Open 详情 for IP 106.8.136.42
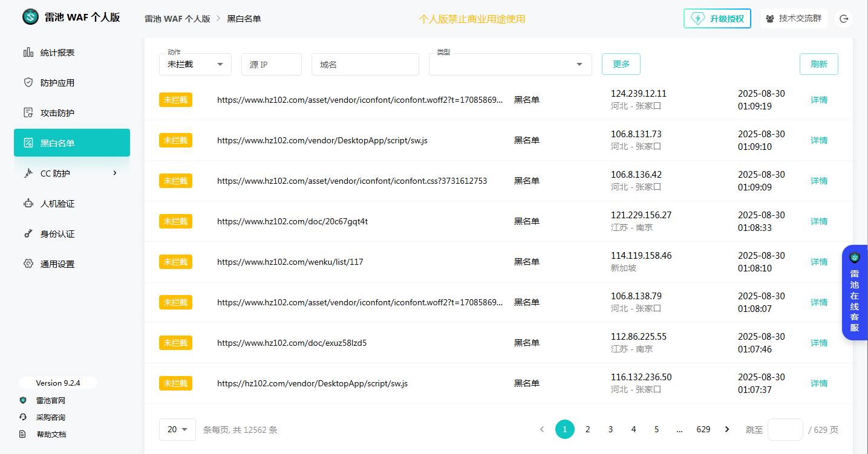The width and height of the screenshot is (868, 454). [819, 181]
